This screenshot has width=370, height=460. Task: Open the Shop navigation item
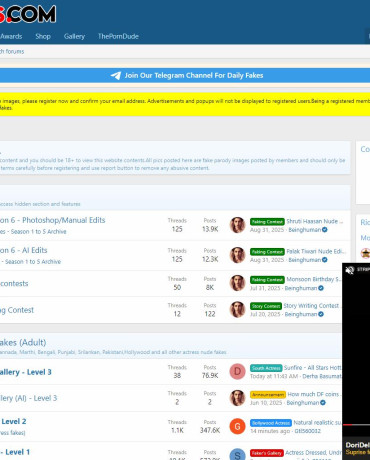(x=43, y=36)
